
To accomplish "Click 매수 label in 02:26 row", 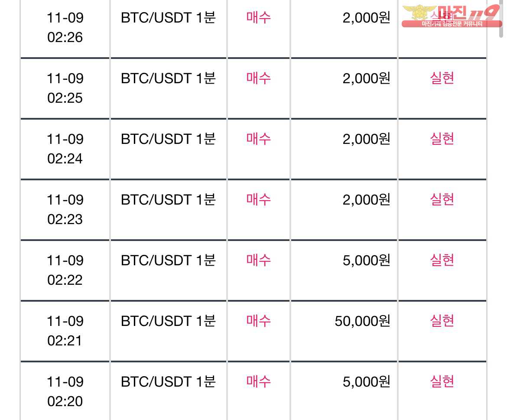I will coord(258,17).
